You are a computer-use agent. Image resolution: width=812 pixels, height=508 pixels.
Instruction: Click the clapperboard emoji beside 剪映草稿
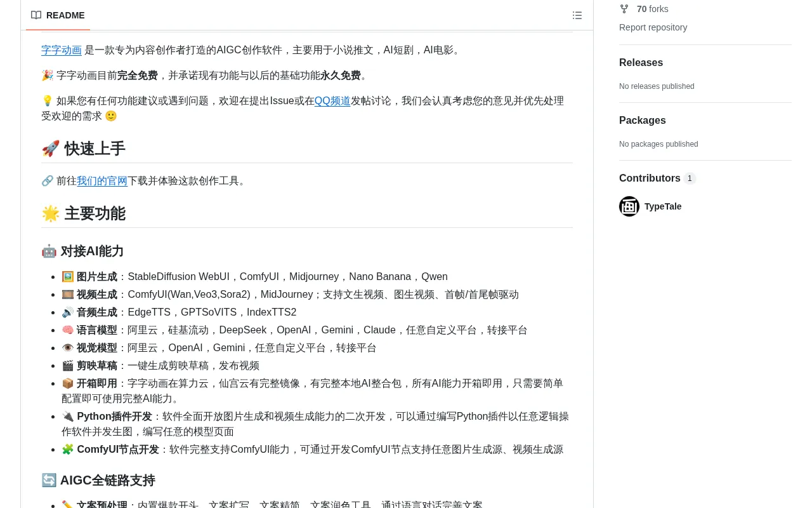[67, 366]
